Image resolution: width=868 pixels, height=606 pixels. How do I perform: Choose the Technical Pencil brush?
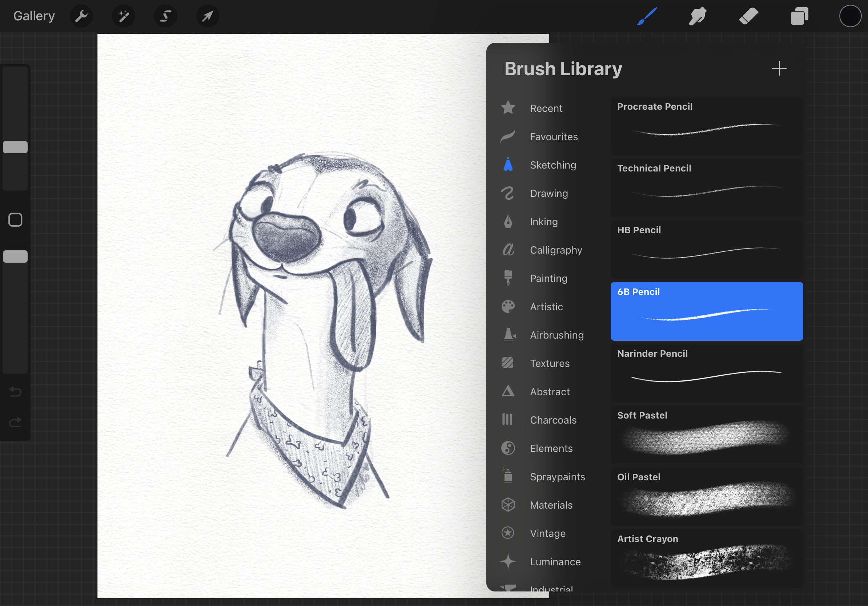pyautogui.click(x=707, y=187)
